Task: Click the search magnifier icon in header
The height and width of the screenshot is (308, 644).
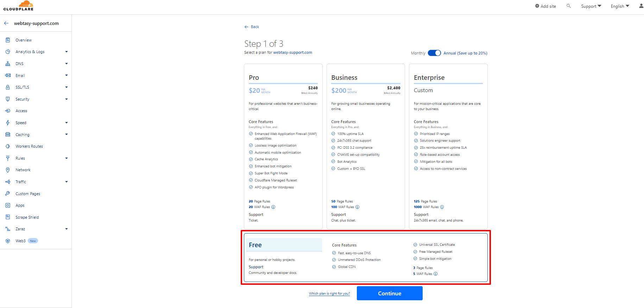Action: click(568, 6)
